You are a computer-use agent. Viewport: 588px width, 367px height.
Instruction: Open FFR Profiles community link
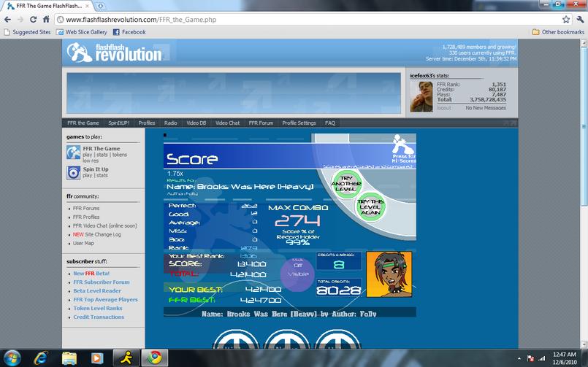[86, 217]
